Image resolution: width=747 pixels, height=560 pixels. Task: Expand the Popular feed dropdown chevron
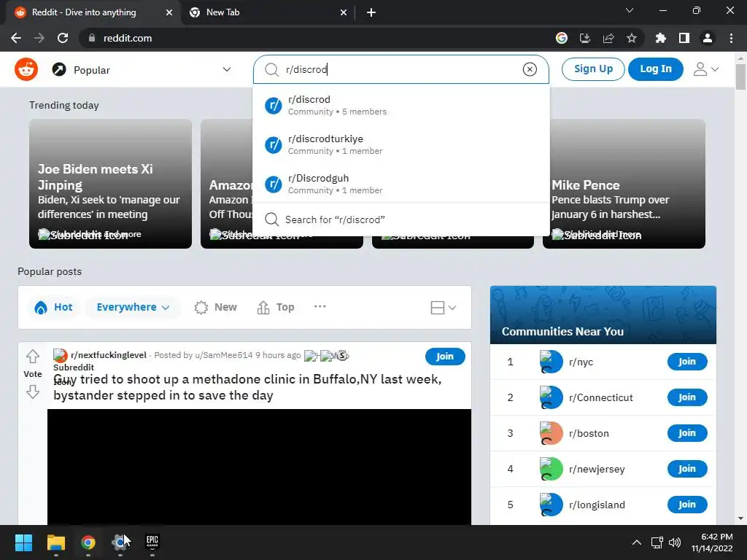coord(227,69)
